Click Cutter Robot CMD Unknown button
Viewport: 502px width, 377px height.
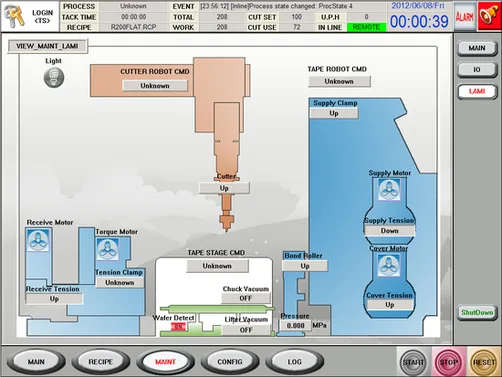point(155,86)
